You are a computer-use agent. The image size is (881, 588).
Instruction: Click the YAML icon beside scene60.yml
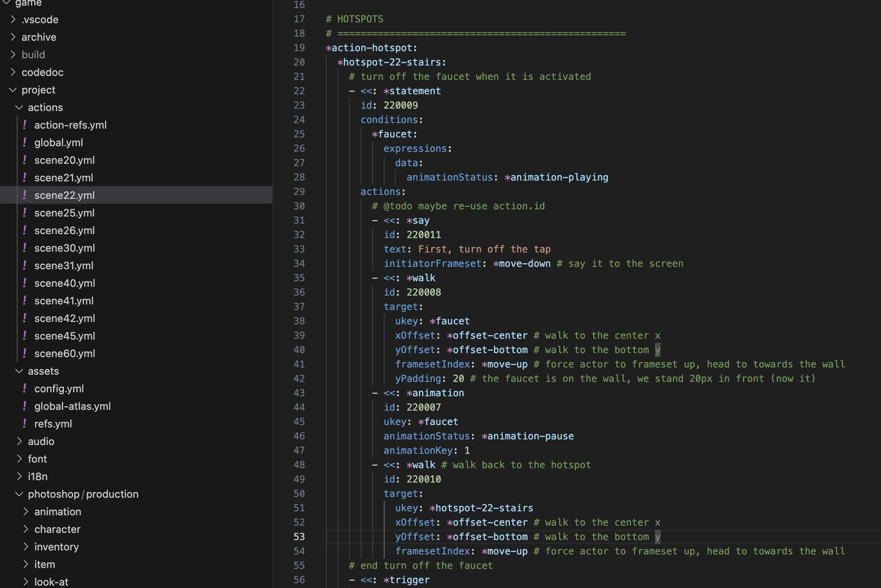(25, 353)
